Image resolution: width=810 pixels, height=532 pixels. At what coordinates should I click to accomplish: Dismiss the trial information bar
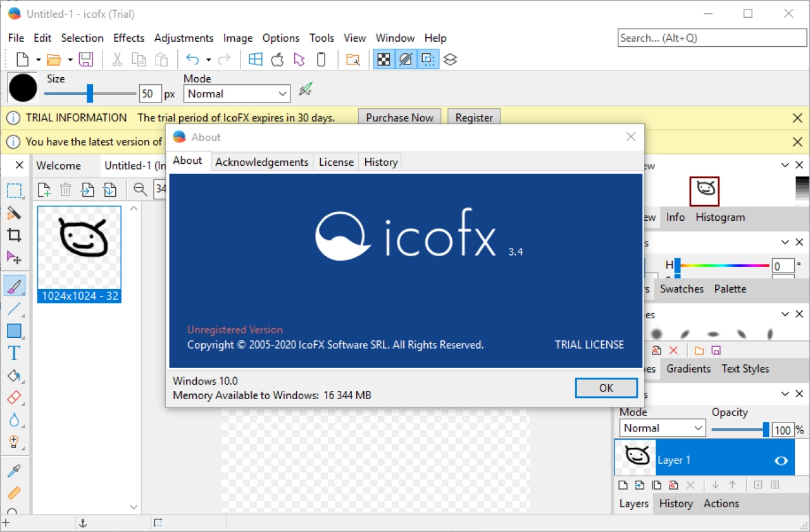click(798, 118)
